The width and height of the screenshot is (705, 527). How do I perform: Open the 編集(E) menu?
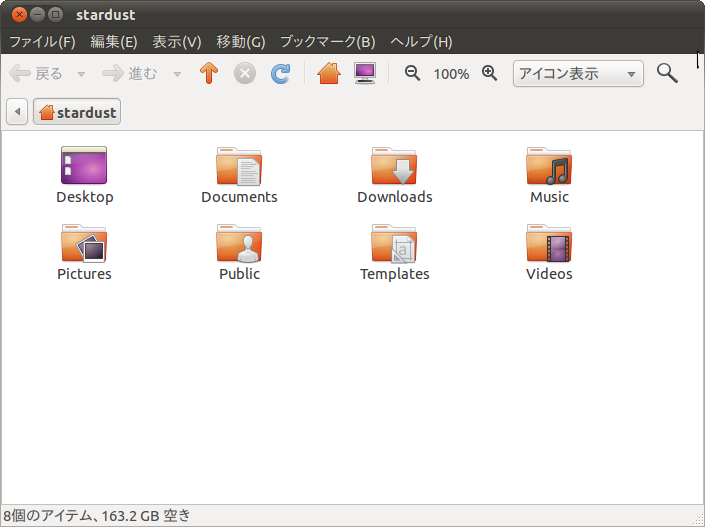tap(114, 42)
